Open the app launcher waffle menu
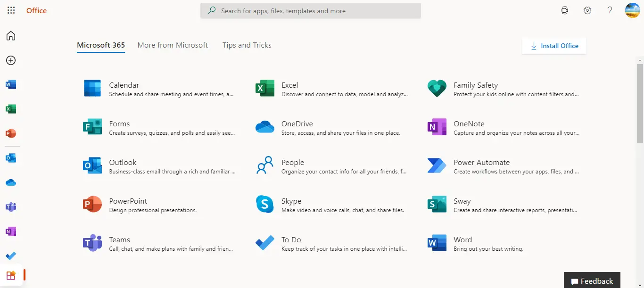This screenshot has height=288, width=644. coord(11,10)
